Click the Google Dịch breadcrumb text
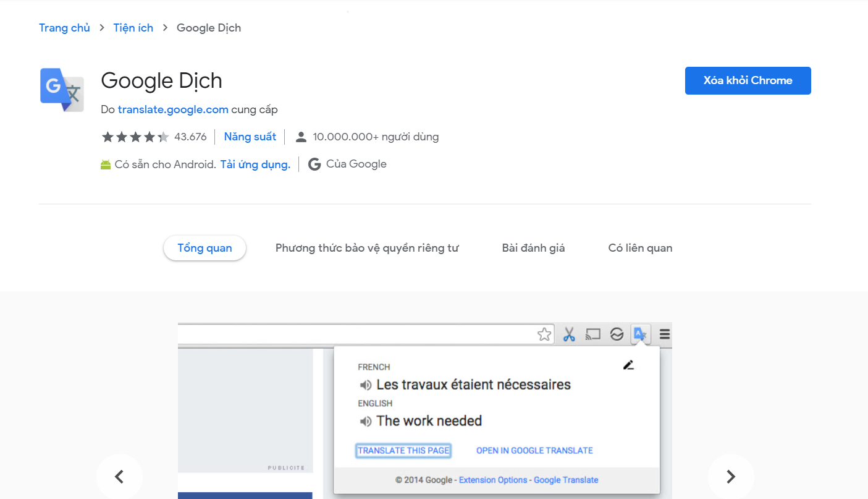The height and width of the screenshot is (499, 868). [209, 28]
